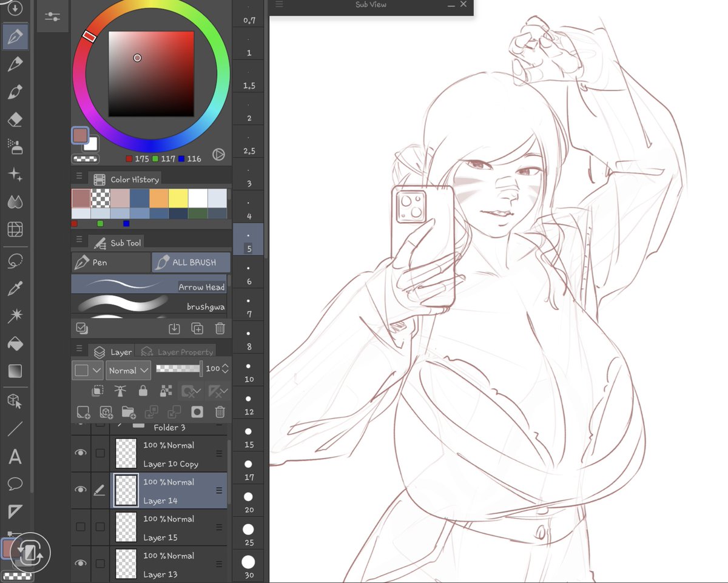Import a sub tool with the download button
The width and height of the screenshot is (728, 583).
click(174, 328)
